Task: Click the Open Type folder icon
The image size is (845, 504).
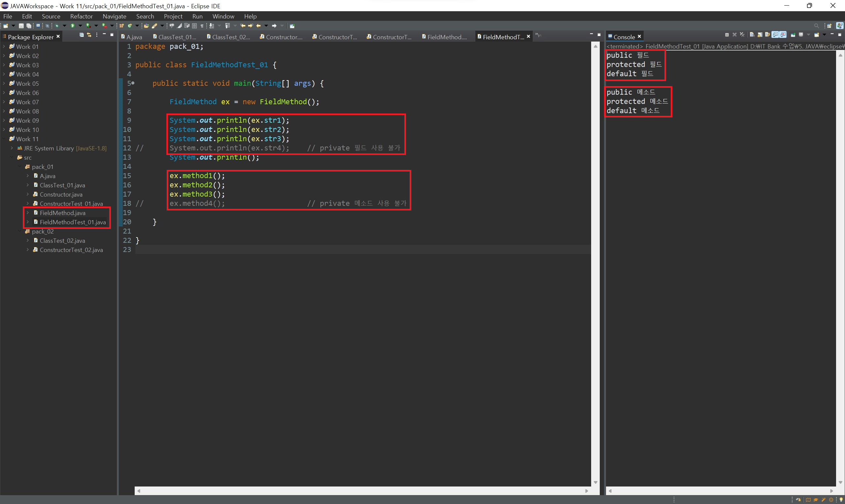Action: (x=147, y=26)
